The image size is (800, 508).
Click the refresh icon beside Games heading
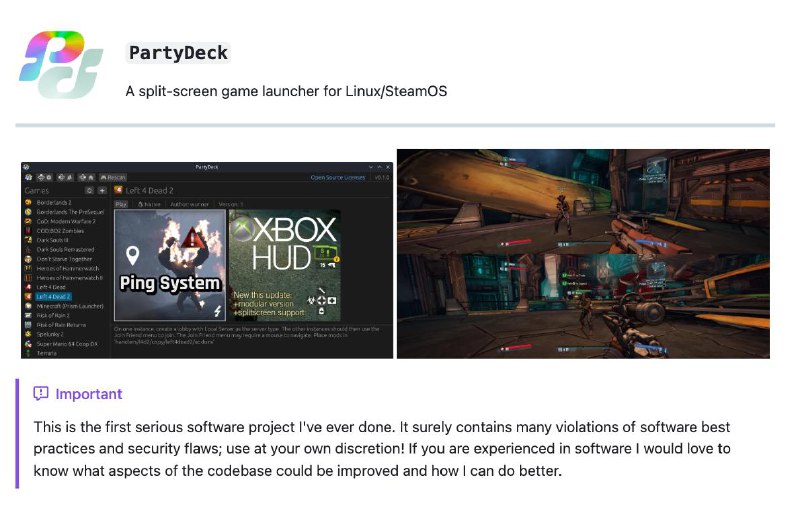point(90,191)
